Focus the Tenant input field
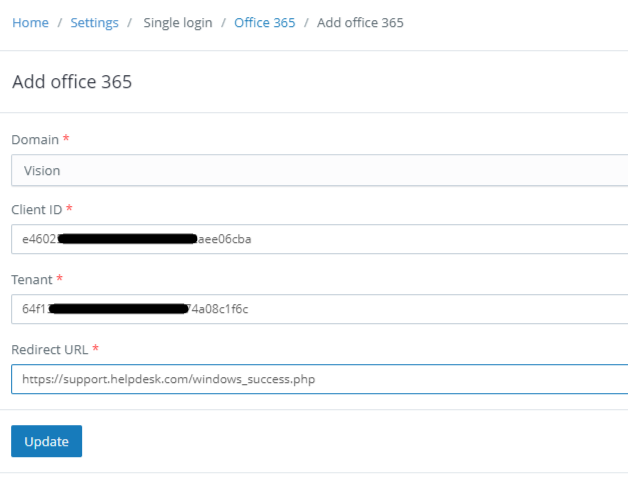This screenshot has width=628, height=491. pyautogui.click(x=320, y=309)
